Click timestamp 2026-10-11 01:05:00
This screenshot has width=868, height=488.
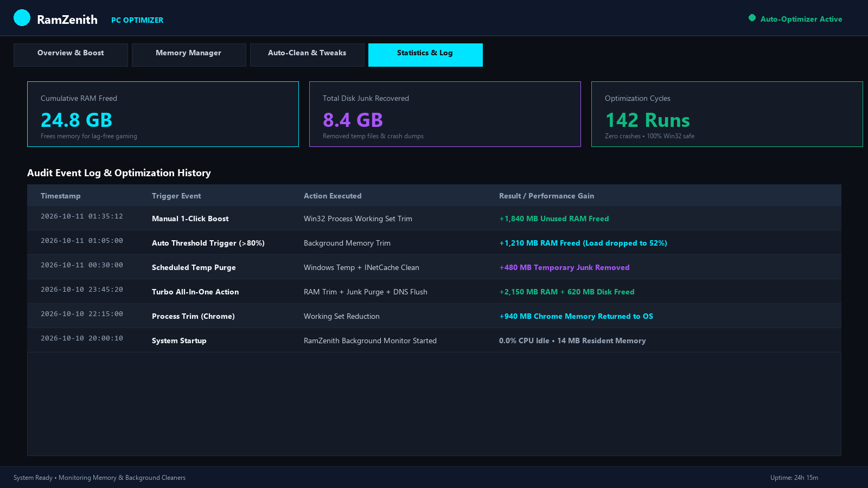[82, 241]
